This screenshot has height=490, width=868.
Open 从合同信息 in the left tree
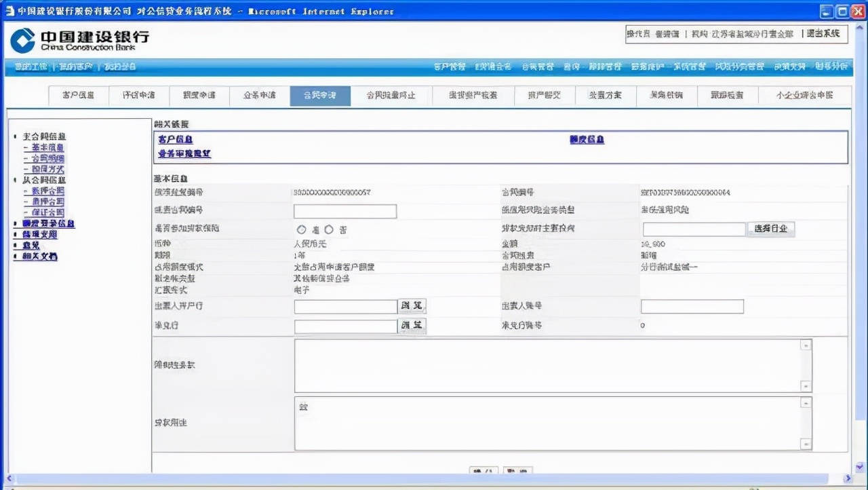click(44, 181)
